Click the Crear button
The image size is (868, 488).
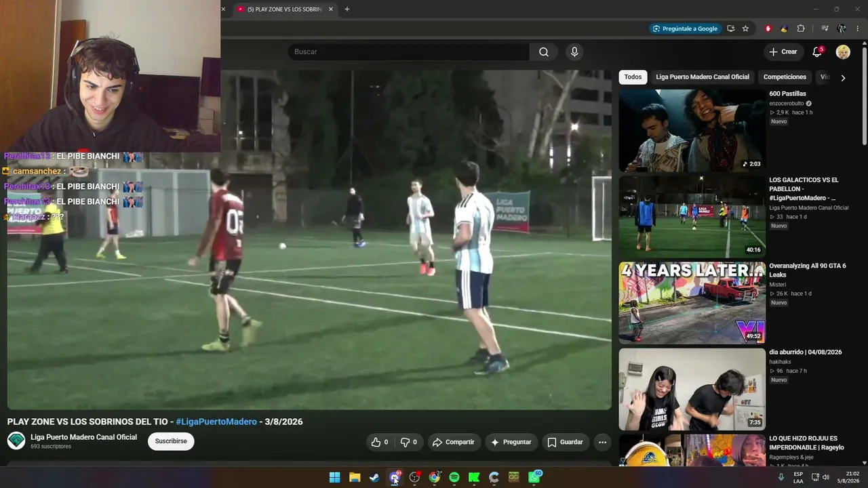point(783,52)
